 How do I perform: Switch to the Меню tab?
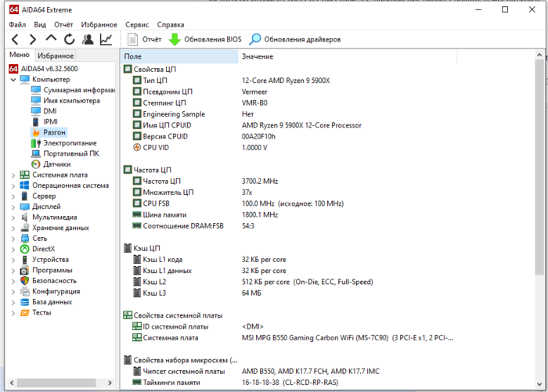(x=20, y=55)
